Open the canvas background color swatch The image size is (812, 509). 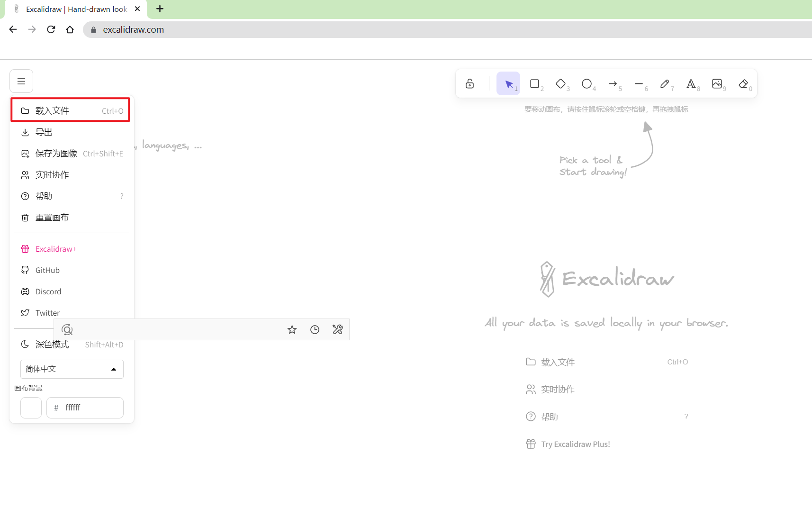(x=31, y=408)
